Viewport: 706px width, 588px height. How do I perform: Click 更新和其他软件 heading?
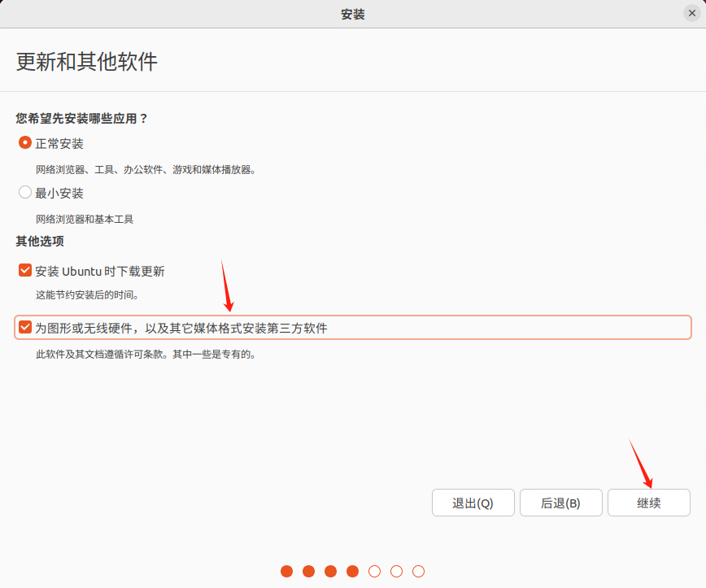tap(87, 61)
